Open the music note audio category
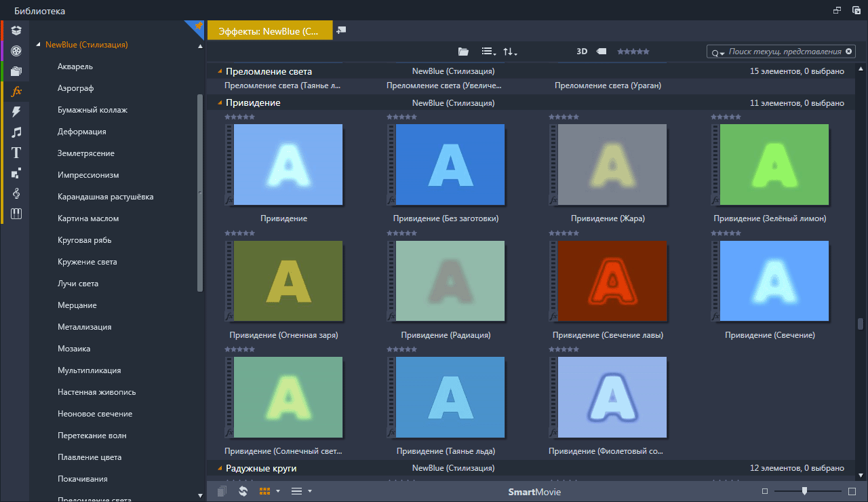 pyautogui.click(x=16, y=132)
